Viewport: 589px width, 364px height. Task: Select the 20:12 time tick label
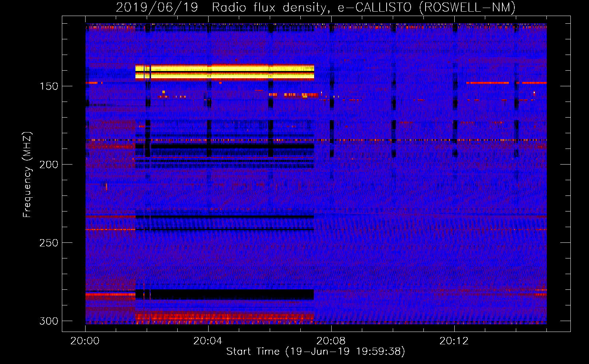click(454, 341)
